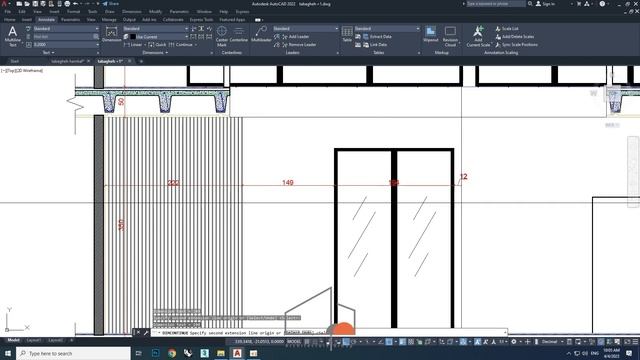
Task: Click the Extract Data button
Action: point(378,37)
